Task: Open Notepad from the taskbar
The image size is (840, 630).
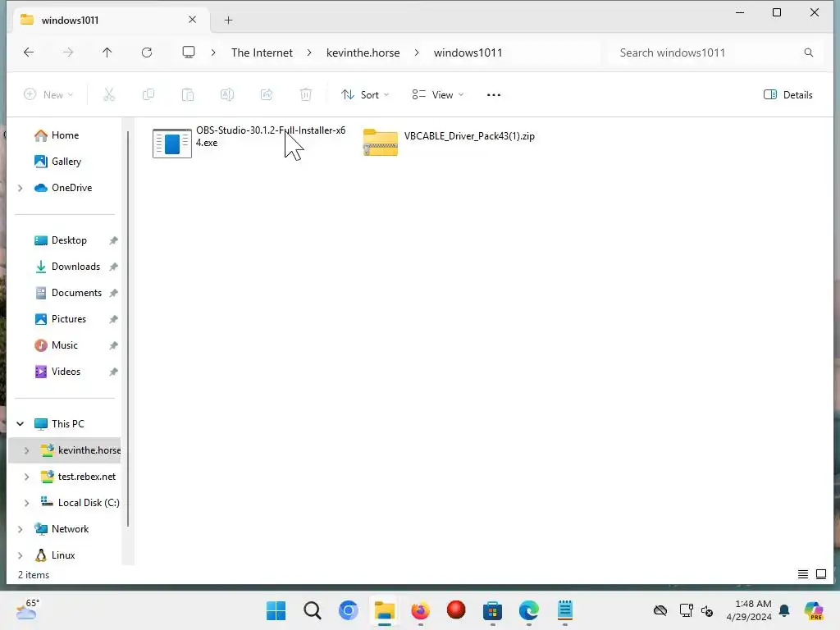Action: [565, 610]
